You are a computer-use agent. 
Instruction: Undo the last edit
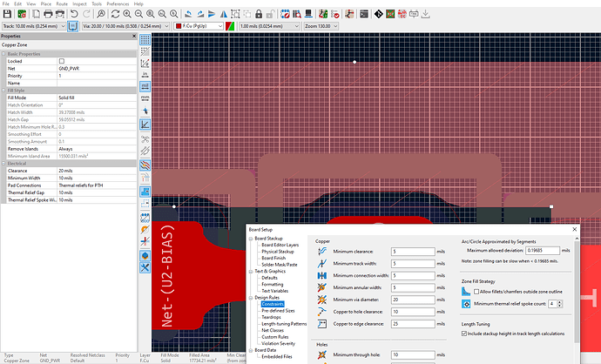point(74,14)
